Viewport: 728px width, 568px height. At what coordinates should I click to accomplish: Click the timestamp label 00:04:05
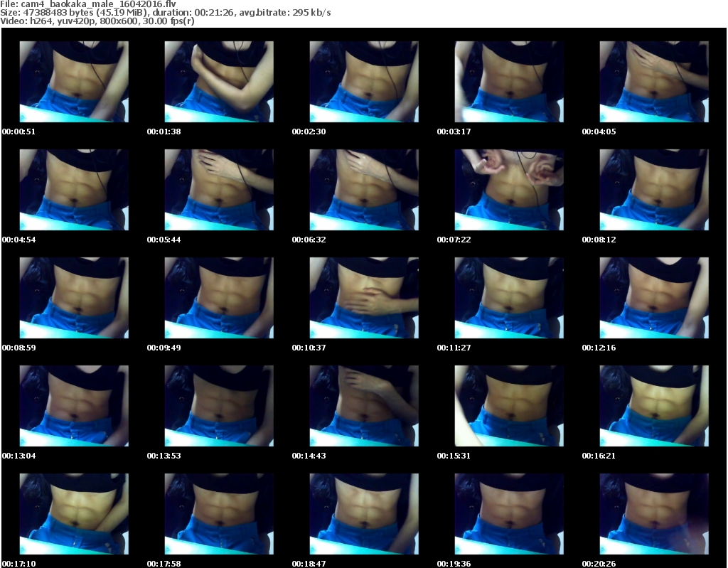point(599,132)
